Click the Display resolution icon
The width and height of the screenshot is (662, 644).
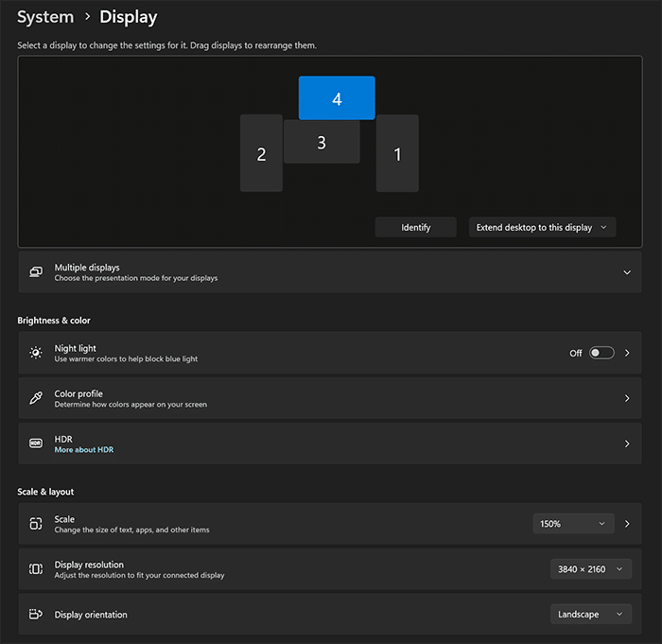click(x=36, y=569)
